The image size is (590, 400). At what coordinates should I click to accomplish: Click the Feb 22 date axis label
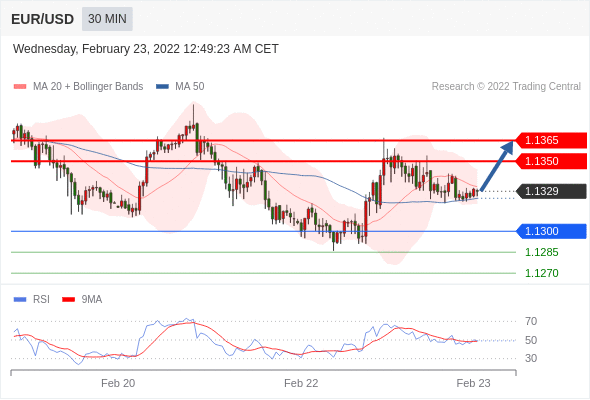[301, 383]
